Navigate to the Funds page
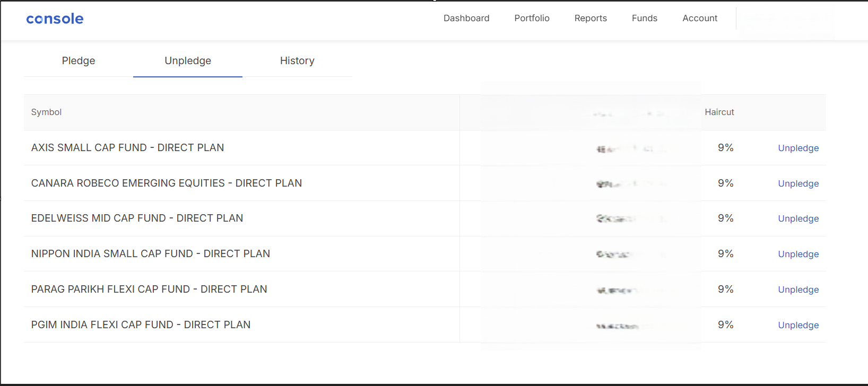Screen dimensions: 868x386 [644, 18]
